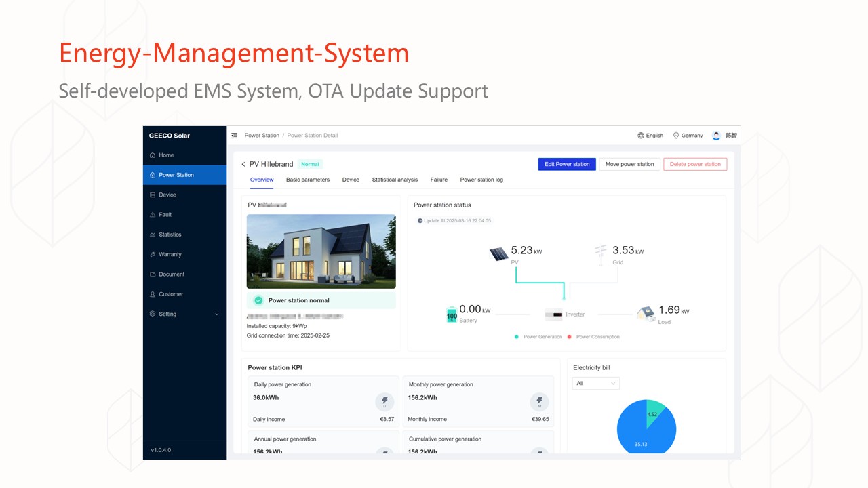Screen dimensions: 868x488
Task: Click the Germany location pin icon
Action: (676, 136)
